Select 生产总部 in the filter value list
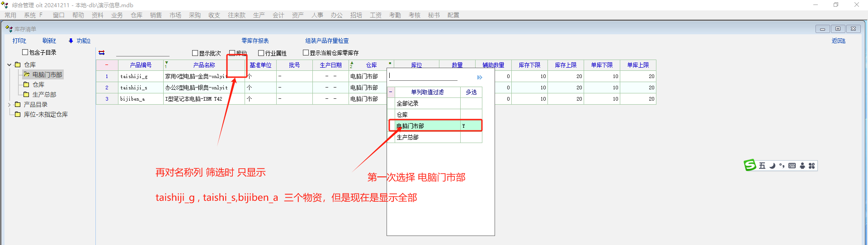Image resolution: width=868 pixels, height=245 pixels. pyautogui.click(x=407, y=137)
